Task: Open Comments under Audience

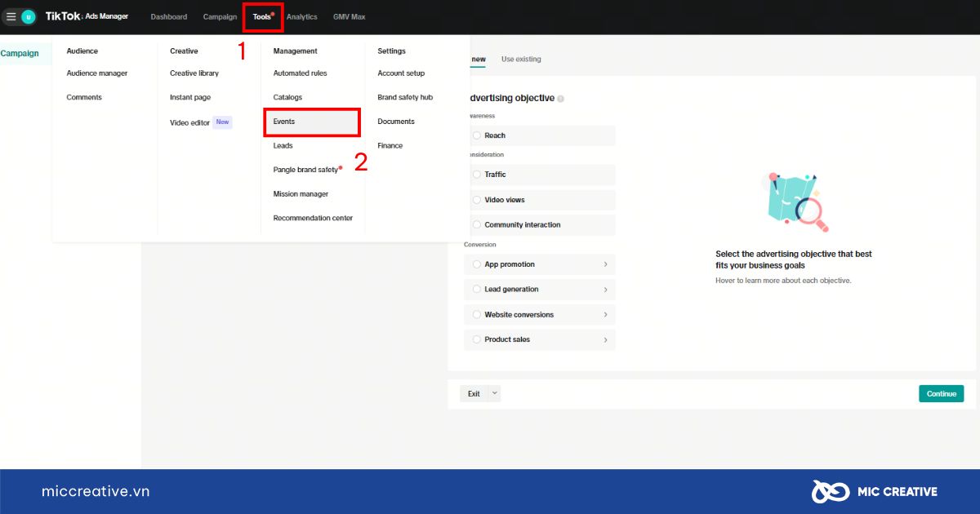Action: 84,97
